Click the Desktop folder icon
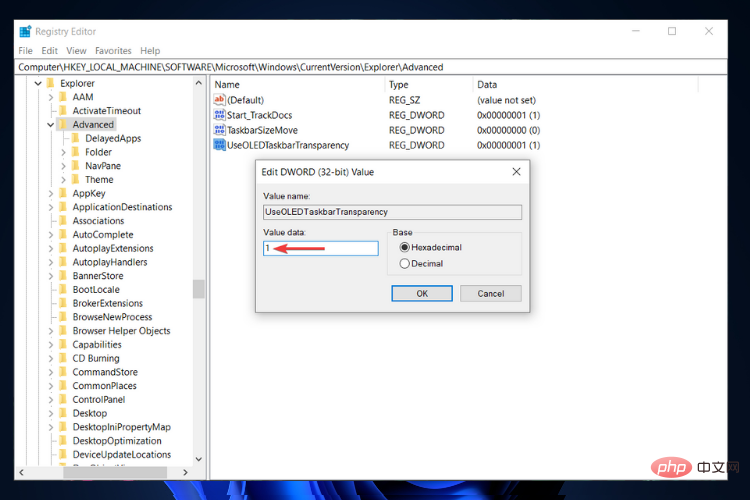This screenshot has width=750, height=500. 63,413
